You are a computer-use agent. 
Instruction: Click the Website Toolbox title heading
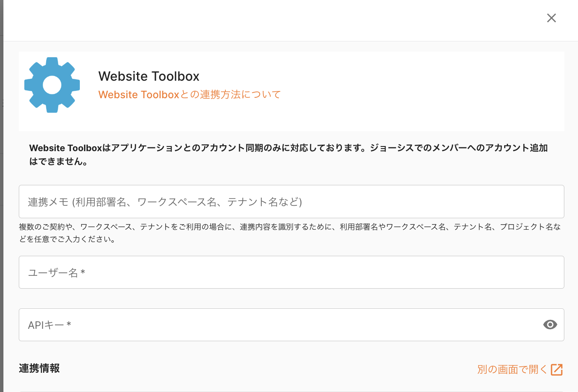pos(149,76)
